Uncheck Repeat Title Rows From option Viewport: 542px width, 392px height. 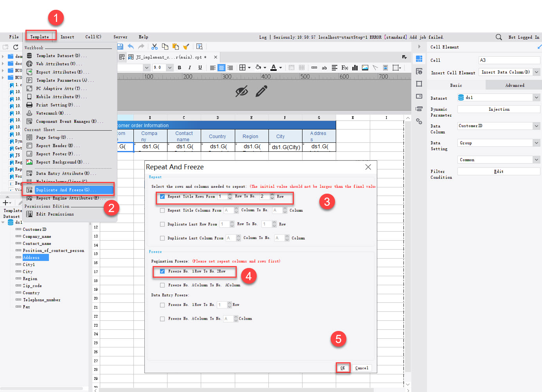coord(162,196)
